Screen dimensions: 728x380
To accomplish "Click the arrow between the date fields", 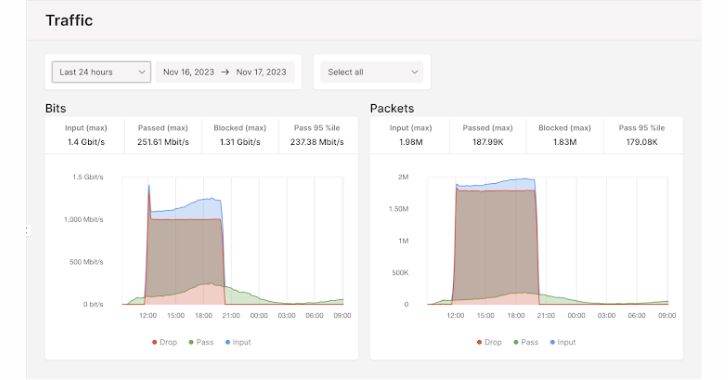I will (x=225, y=72).
